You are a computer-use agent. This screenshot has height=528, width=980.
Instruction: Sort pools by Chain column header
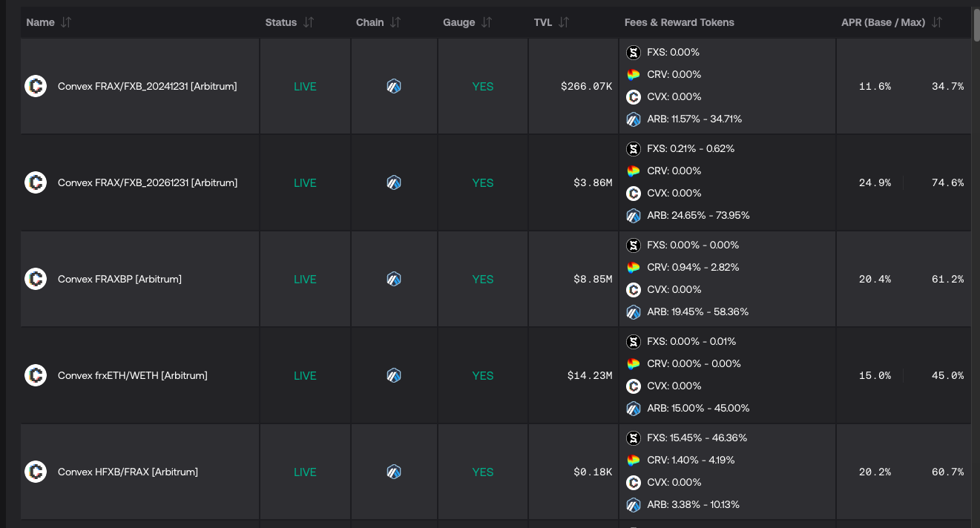pyautogui.click(x=370, y=22)
